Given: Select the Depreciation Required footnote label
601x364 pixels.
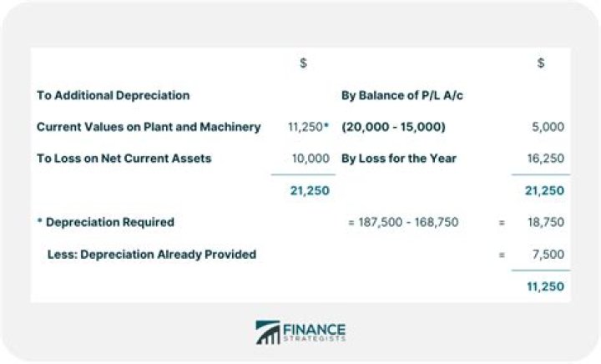Looking at the screenshot, I should (x=106, y=222).
